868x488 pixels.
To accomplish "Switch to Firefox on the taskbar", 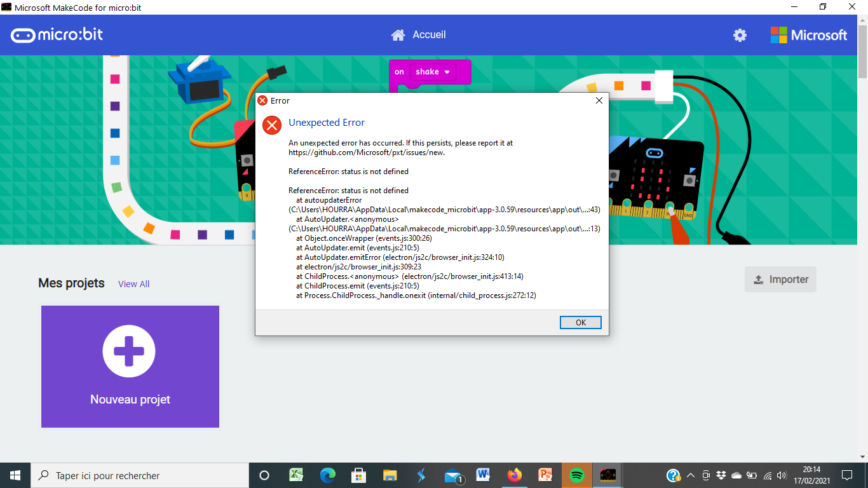I will [514, 475].
